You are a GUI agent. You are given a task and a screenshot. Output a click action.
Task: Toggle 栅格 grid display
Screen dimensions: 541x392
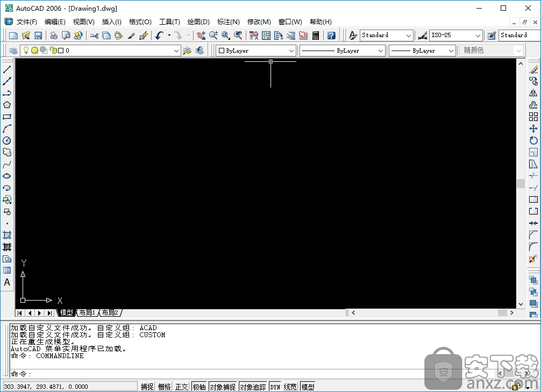(x=164, y=387)
